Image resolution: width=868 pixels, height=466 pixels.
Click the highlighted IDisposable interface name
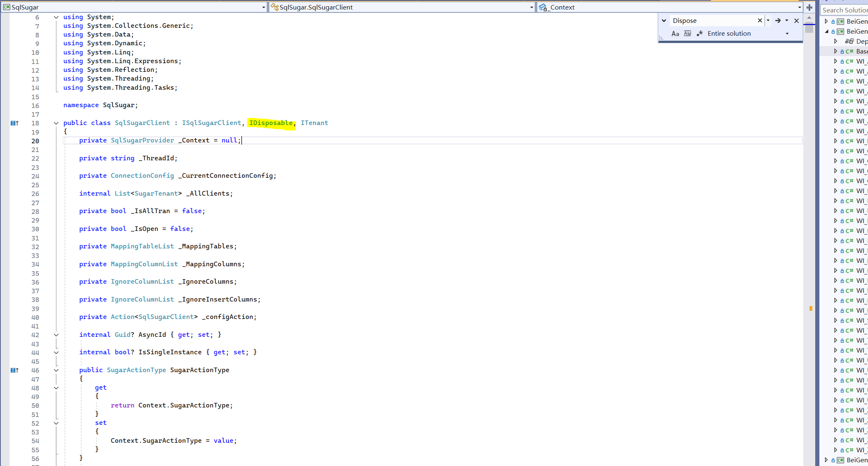coord(271,123)
